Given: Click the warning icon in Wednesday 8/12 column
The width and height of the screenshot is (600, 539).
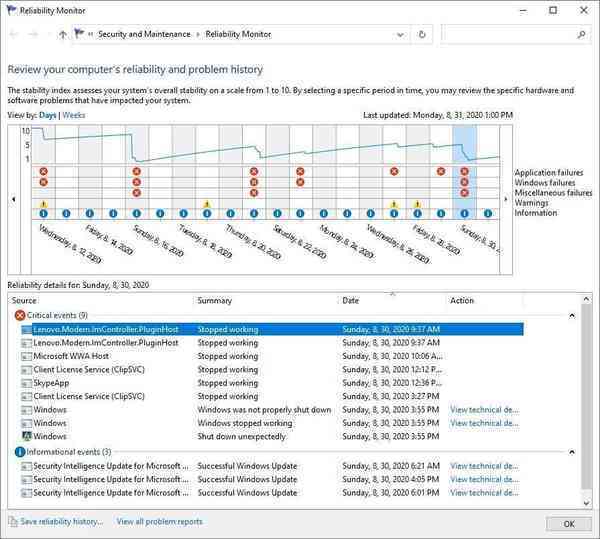Looking at the screenshot, I should click(43, 204).
